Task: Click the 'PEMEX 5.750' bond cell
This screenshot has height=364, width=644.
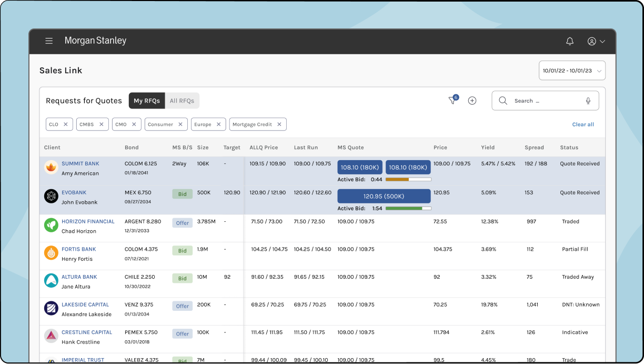Action: coord(141,332)
